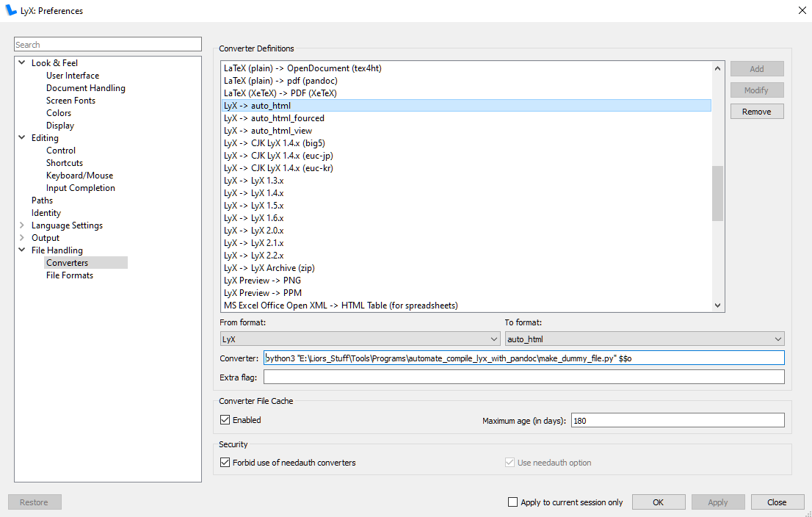
Task: Open the Identity preferences page
Action: 46,213
